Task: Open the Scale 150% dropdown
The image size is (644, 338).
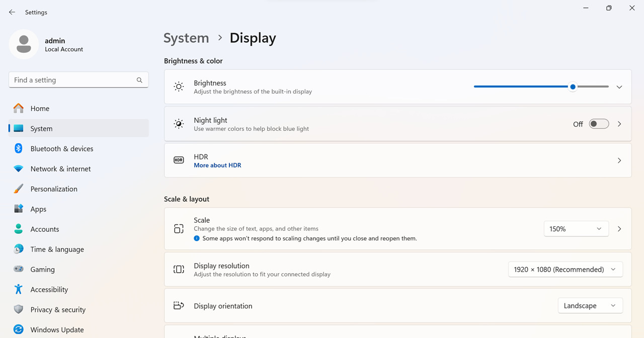Action: 576,229
